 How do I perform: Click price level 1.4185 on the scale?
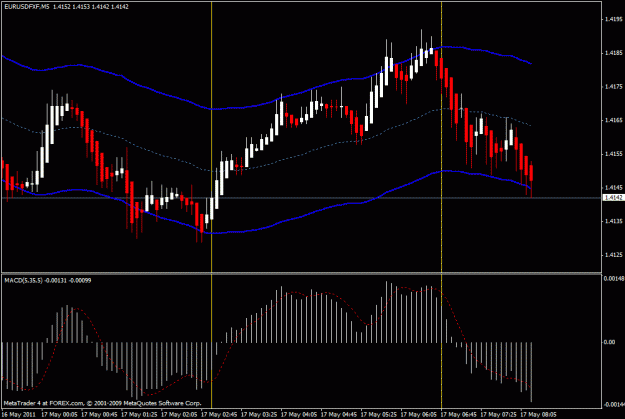click(x=614, y=53)
